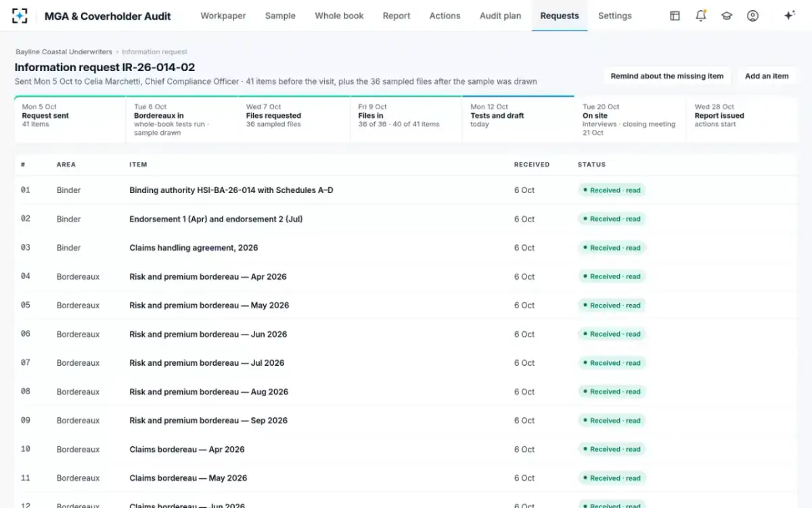Open Claims bordereau — May 2026

[188, 478]
